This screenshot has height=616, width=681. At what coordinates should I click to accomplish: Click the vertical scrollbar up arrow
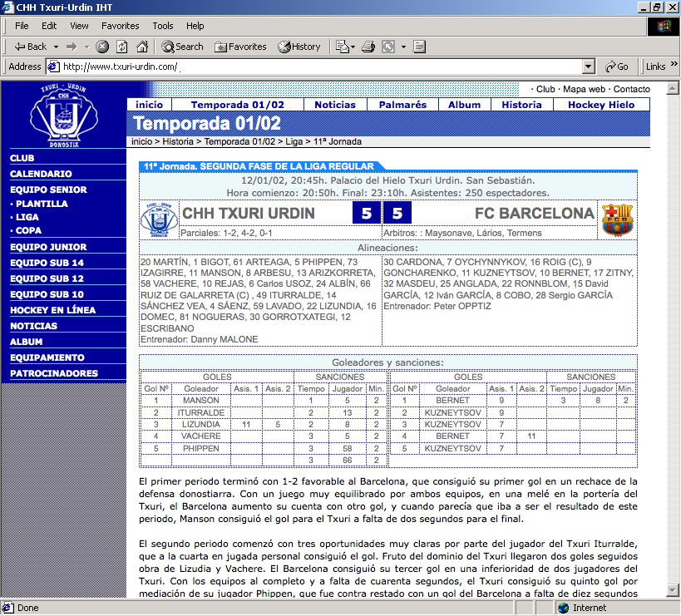[673, 88]
